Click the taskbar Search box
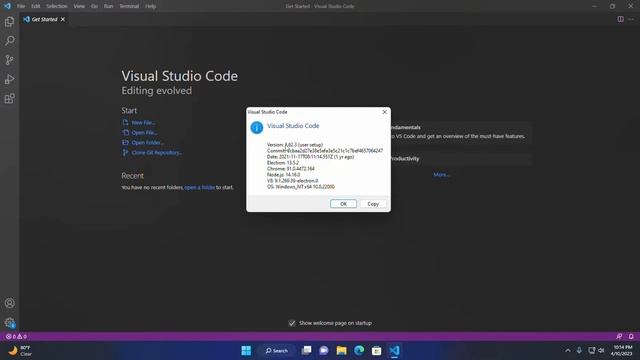This screenshot has width=640, height=360. [277, 351]
